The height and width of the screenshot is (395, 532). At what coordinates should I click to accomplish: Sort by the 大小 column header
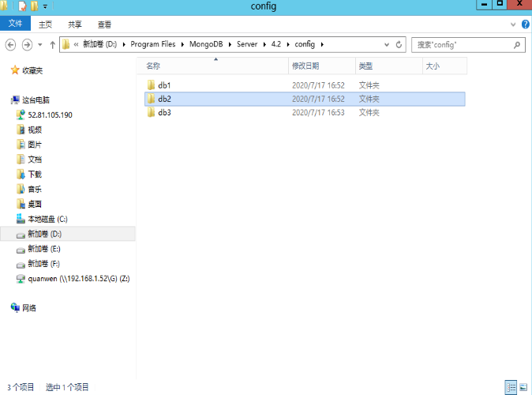[445, 66]
